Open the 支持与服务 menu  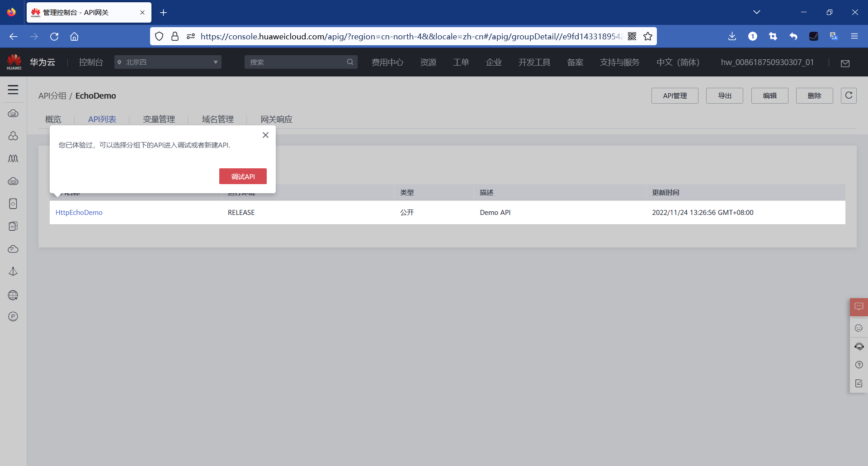620,62
